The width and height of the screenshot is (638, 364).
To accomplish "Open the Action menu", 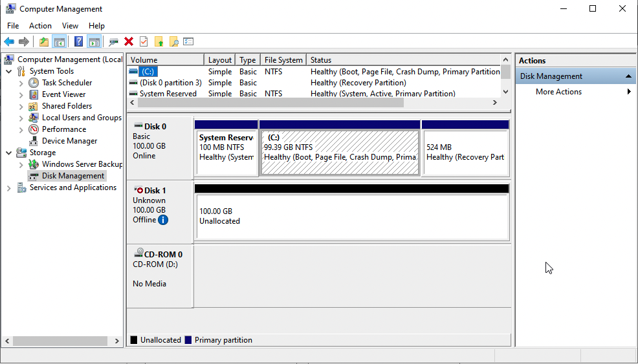I will pyautogui.click(x=40, y=26).
